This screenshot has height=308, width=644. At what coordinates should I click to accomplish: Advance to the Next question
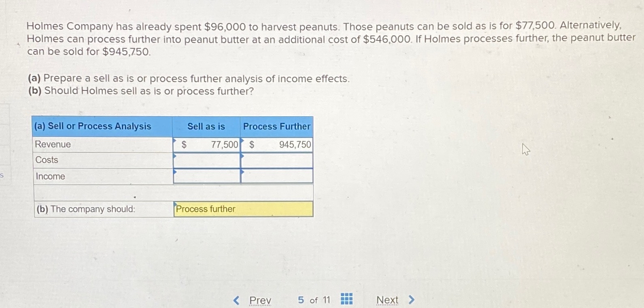pyautogui.click(x=388, y=299)
